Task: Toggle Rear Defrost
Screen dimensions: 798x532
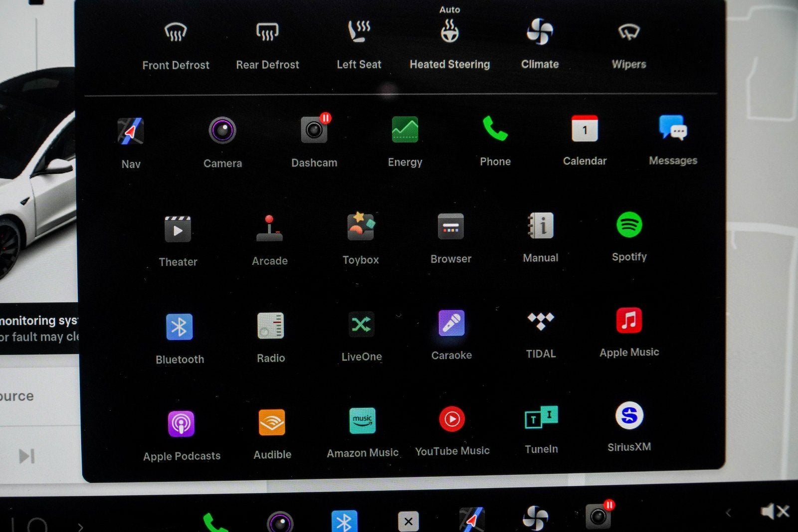Action: (x=267, y=32)
